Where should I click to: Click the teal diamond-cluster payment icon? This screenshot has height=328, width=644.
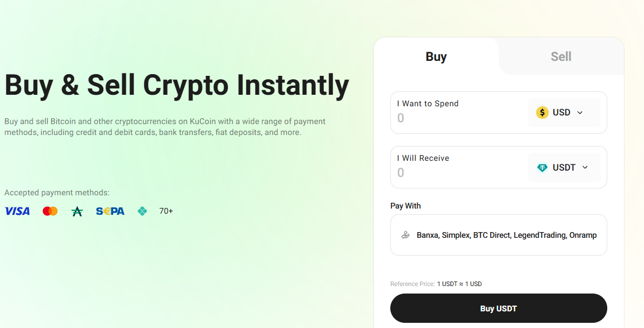(142, 211)
